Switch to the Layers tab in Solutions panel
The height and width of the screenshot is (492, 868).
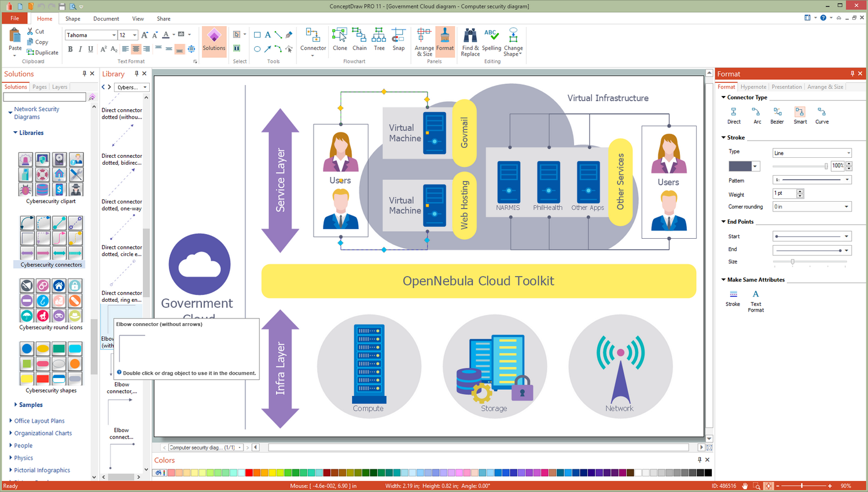(60, 87)
